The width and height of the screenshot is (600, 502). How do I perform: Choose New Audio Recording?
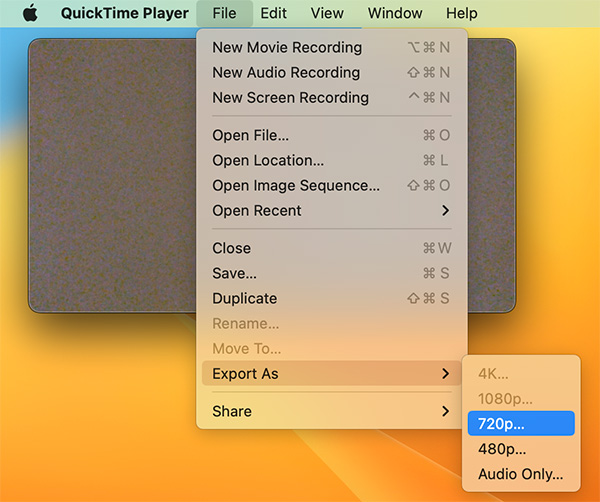[x=331, y=72]
